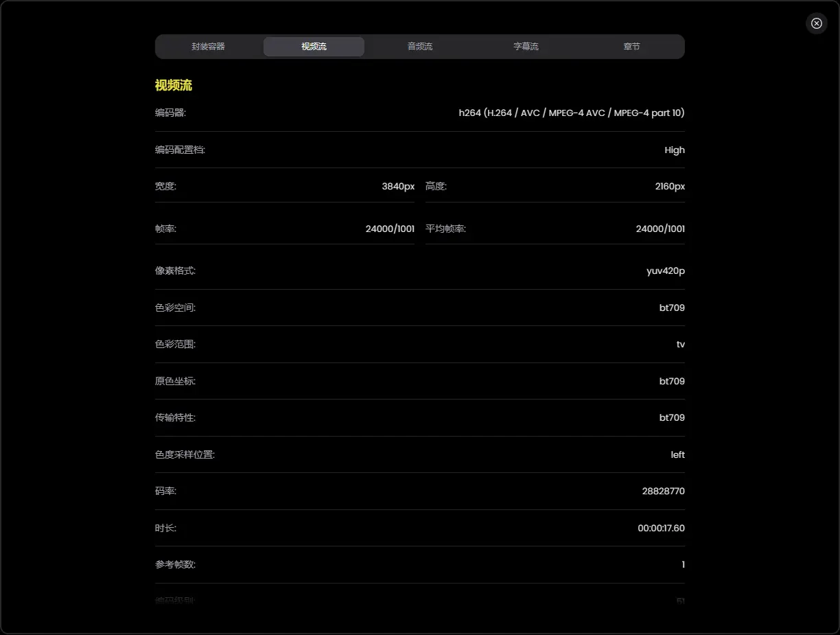This screenshot has width=840, height=635.
Task: Select the High profile value
Action: coord(674,150)
